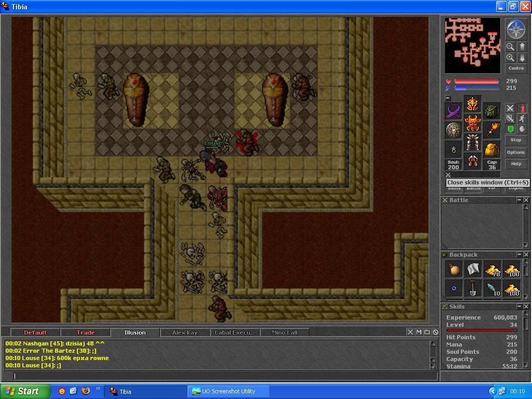The width and height of the screenshot is (532, 399).
Task: Select the blue ring item in Backpack
Action: 454,288
